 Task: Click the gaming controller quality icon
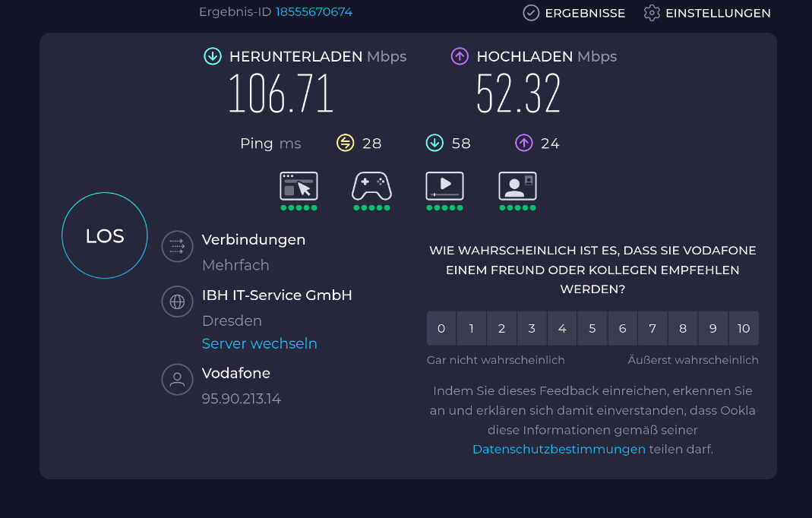(x=371, y=186)
